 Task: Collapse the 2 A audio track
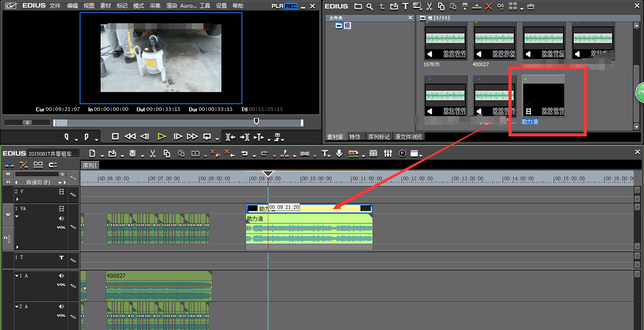[17, 307]
